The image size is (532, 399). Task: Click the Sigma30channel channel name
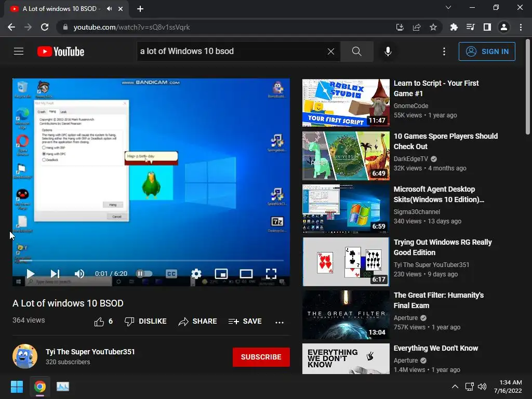point(417,212)
